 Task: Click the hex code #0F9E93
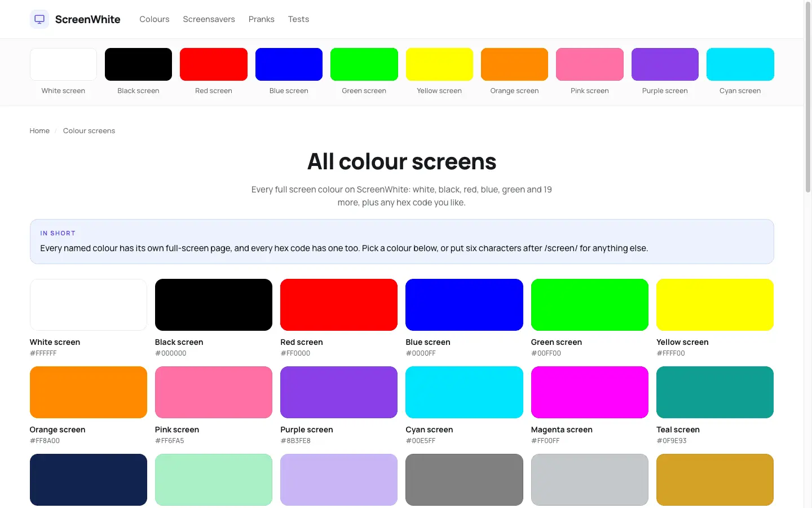tap(672, 441)
